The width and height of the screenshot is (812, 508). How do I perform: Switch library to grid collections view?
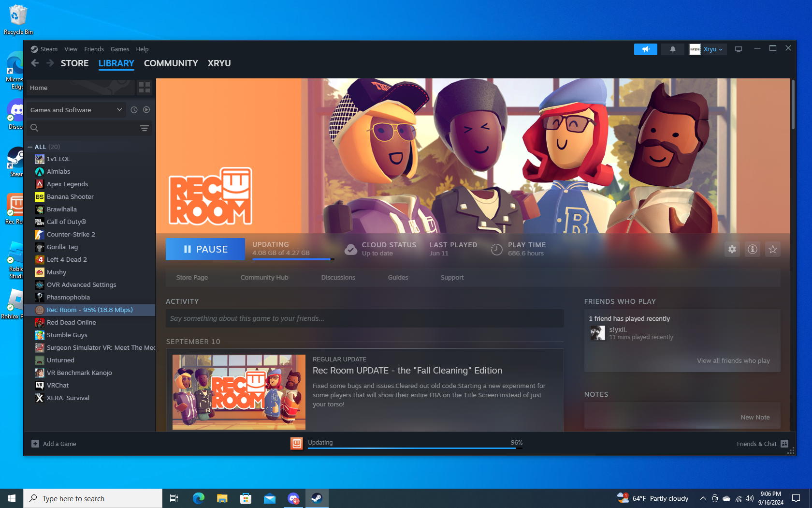pos(145,88)
